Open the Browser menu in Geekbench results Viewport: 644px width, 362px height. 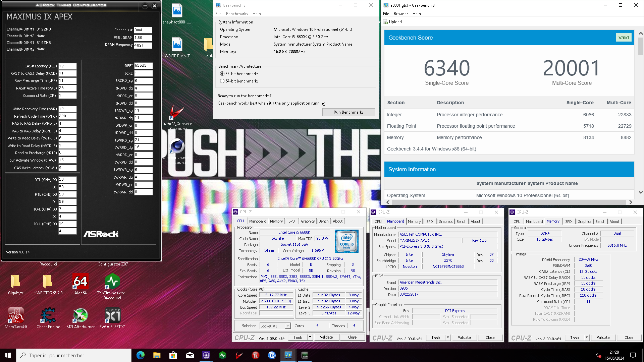[401, 14]
